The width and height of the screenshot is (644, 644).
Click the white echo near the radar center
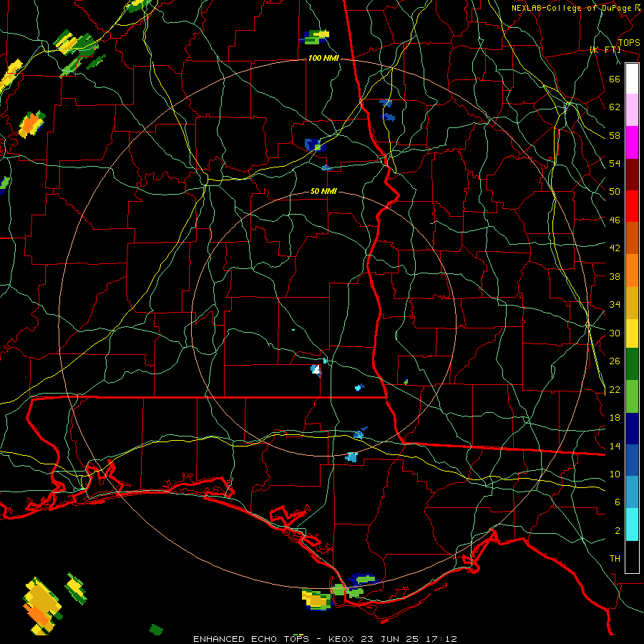tap(316, 370)
